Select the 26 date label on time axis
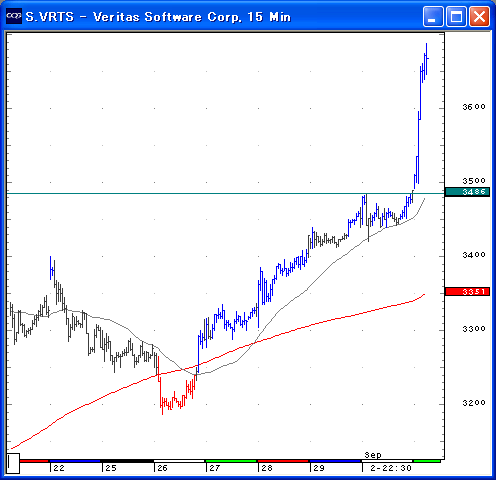496x480 pixels. [162, 468]
